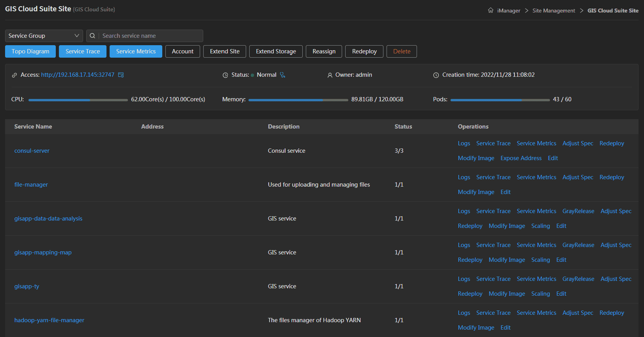Click Scaling for gisapp-mapping-map

[540, 260]
